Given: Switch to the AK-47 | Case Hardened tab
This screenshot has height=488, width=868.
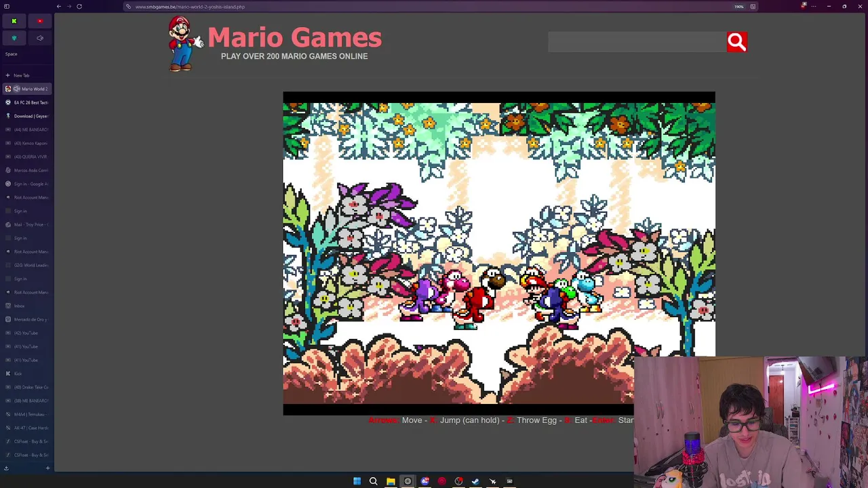Looking at the screenshot, I should pyautogui.click(x=27, y=428).
